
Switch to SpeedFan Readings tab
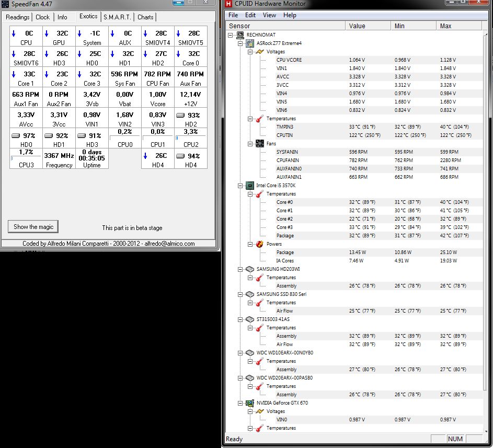pos(17,17)
